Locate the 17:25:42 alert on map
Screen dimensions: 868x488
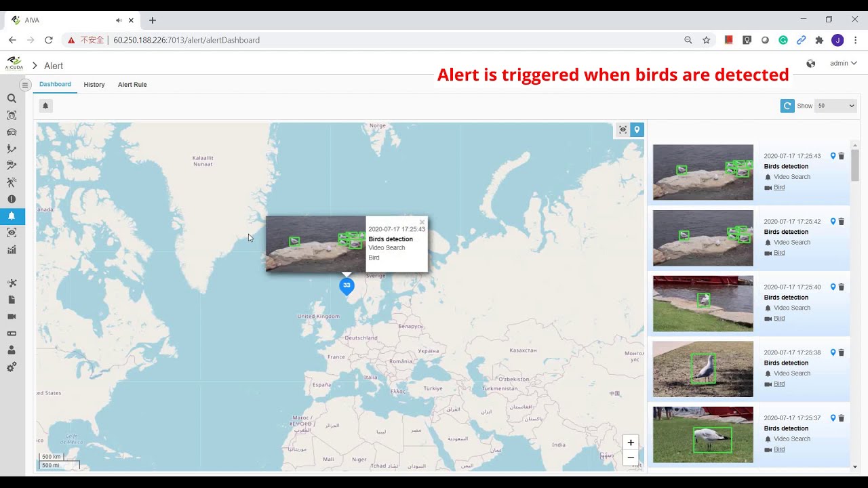[833, 222]
